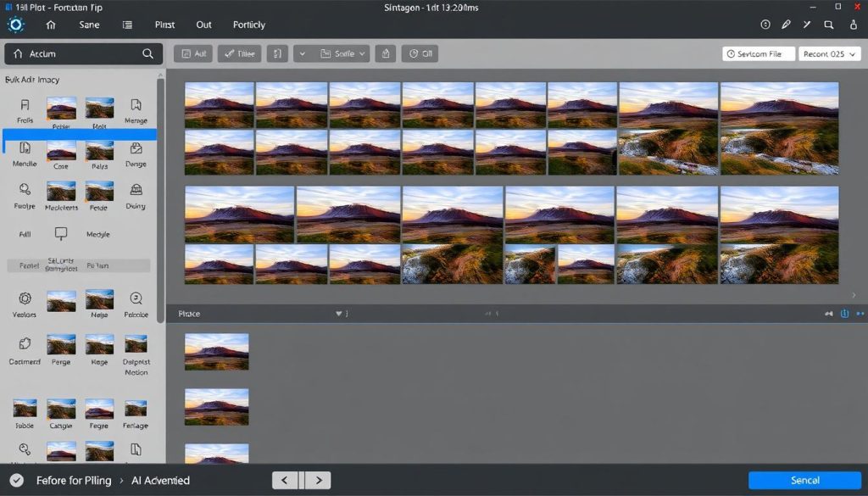This screenshot has width=868, height=496.
Task: Expand the disclosure triangle in Ptiace bar
Action: tap(340, 314)
